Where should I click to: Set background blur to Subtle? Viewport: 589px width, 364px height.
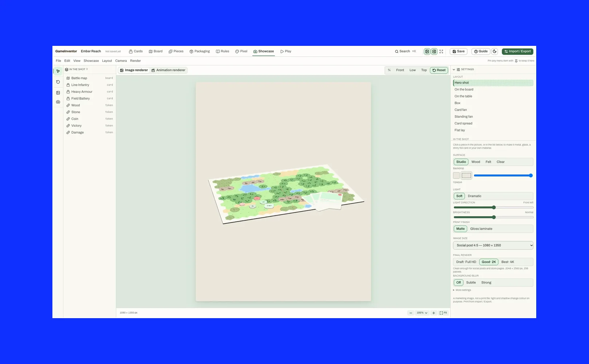(x=471, y=282)
